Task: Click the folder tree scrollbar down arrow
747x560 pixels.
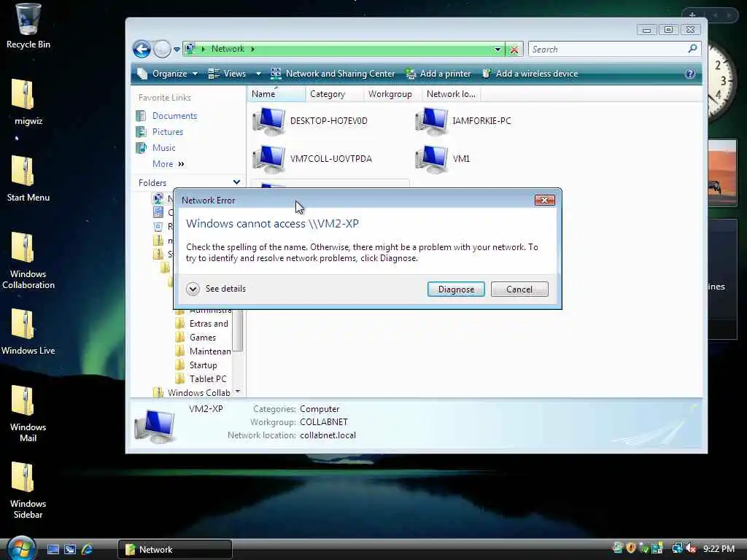Action: pyautogui.click(x=238, y=392)
